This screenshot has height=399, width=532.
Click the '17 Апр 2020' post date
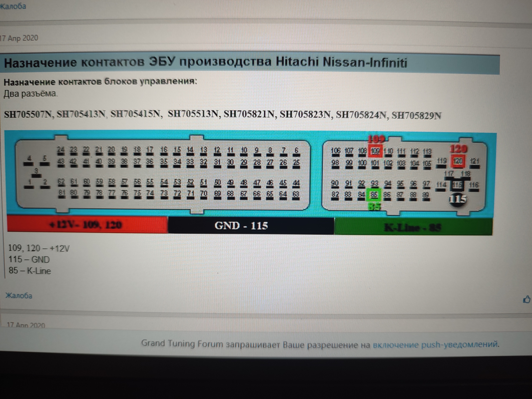pos(19,38)
